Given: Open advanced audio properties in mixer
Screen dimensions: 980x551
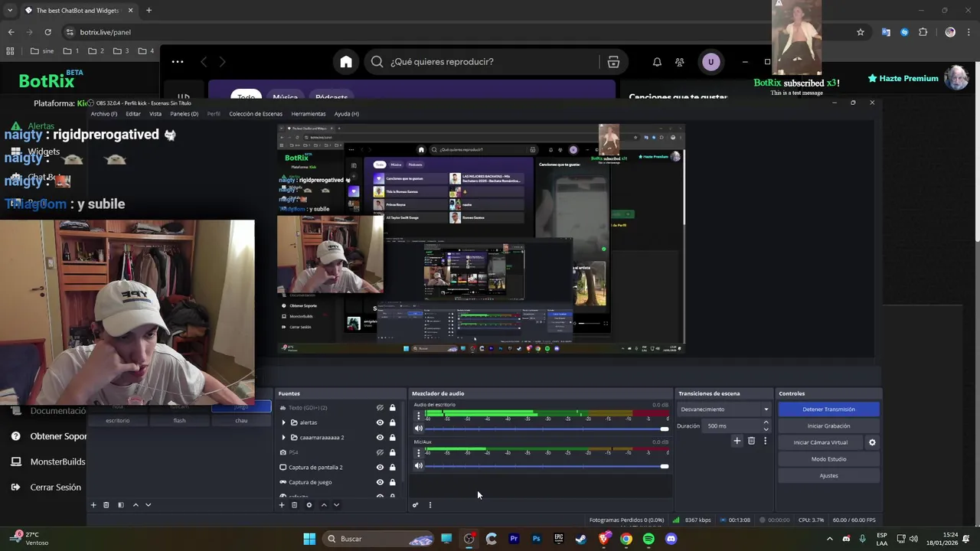Looking at the screenshot, I should point(416,505).
